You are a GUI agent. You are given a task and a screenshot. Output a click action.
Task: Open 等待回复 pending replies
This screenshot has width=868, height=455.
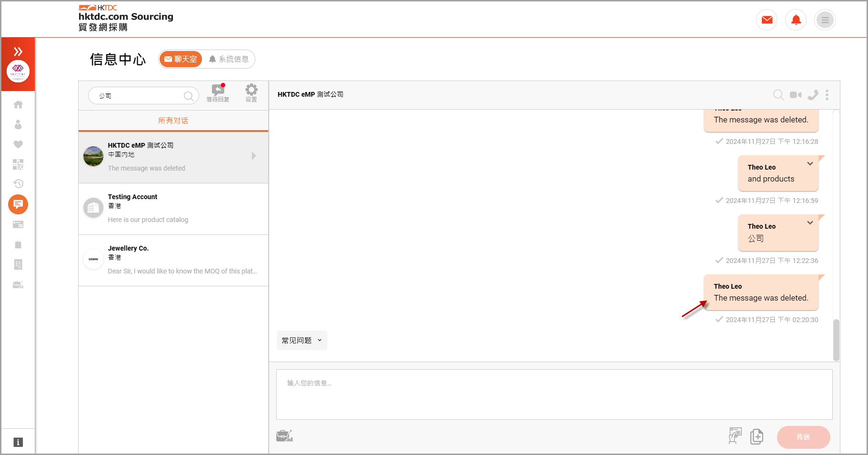(x=218, y=93)
